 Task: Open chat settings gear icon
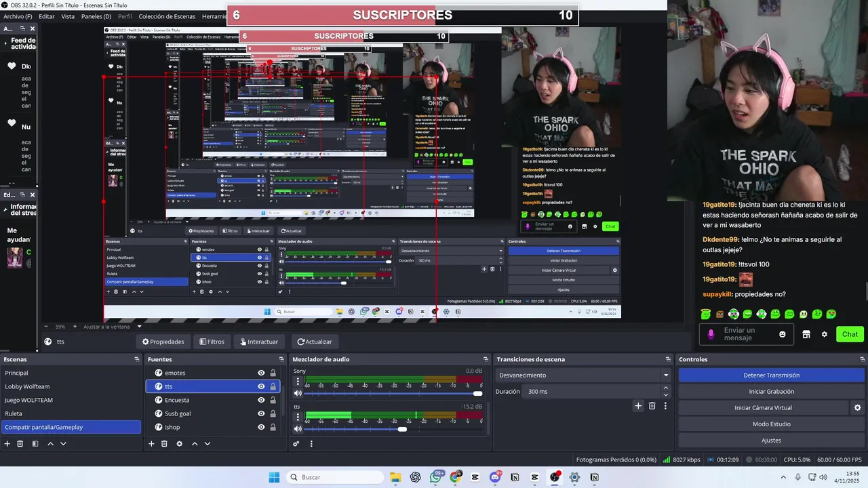825,334
